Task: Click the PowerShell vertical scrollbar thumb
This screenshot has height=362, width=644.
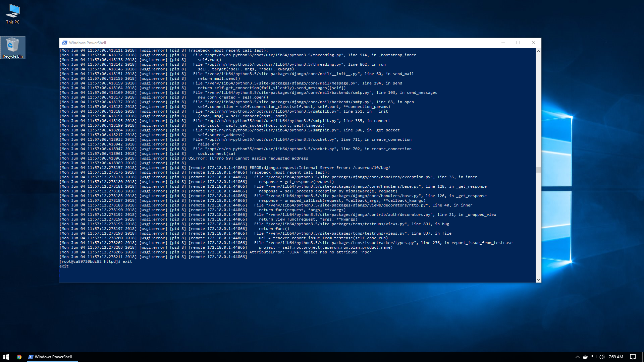Action: tap(538, 170)
